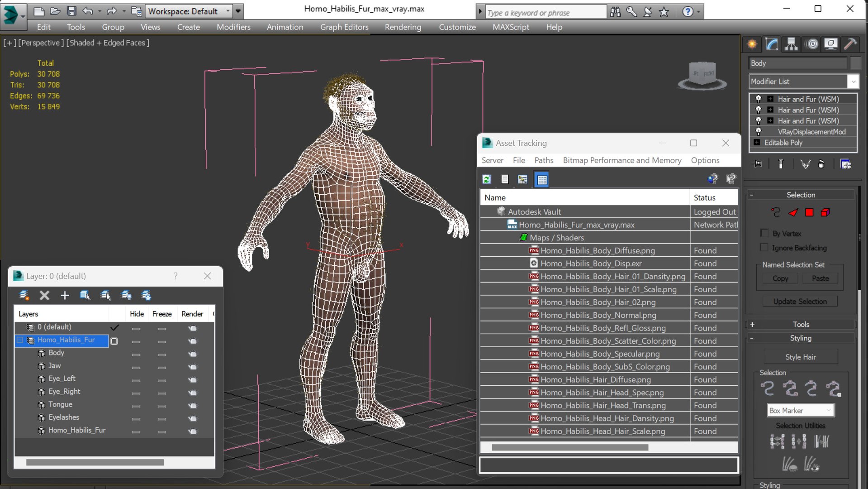Add selected objects to highlighted layer

point(65,295)
